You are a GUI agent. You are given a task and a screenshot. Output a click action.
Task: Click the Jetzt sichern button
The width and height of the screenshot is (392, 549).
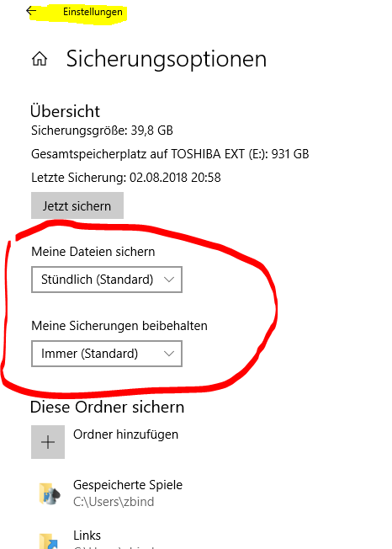[77, 205]
